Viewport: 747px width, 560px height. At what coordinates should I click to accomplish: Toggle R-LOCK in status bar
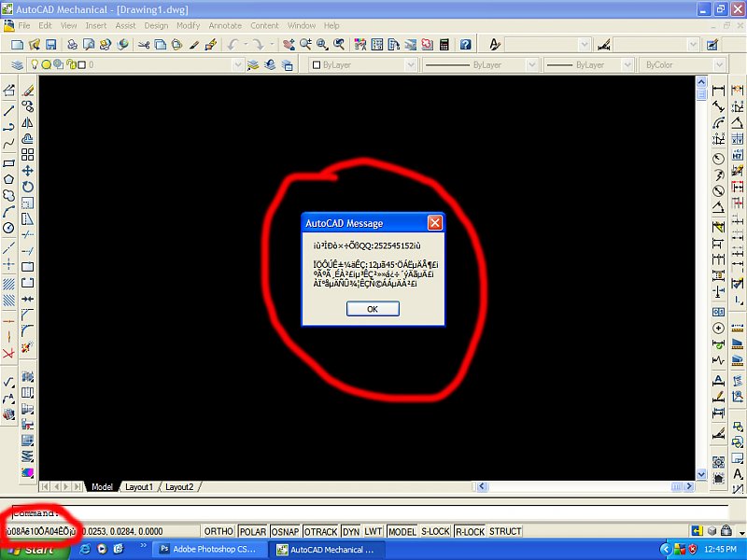tap(470, 531)
